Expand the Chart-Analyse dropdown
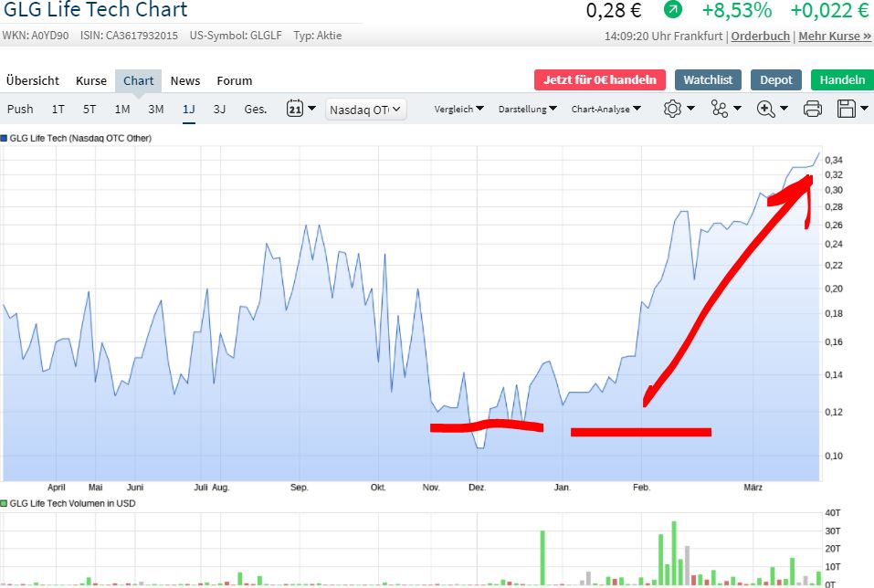Viewport: 874px width, 588px height. 605,109
